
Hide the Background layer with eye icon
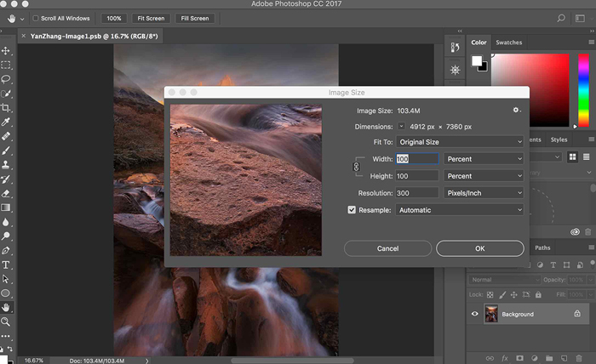(475, 314)
